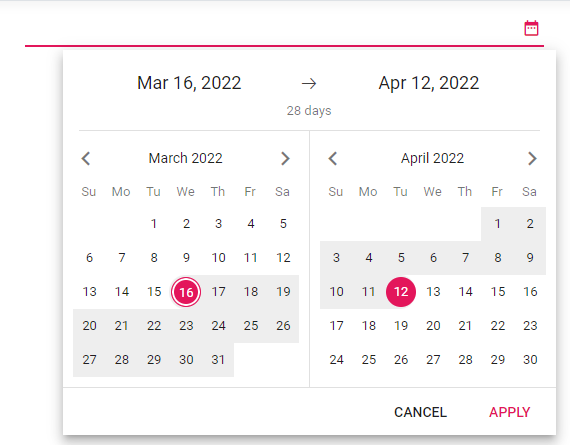
Task: Select March 16 start date
Action: pos(186,292)
